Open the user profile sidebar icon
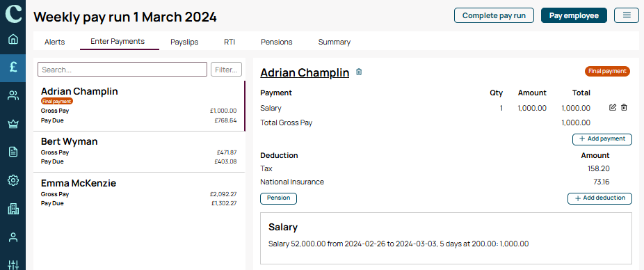Screen dimensions: 644x270 [13, 237]
